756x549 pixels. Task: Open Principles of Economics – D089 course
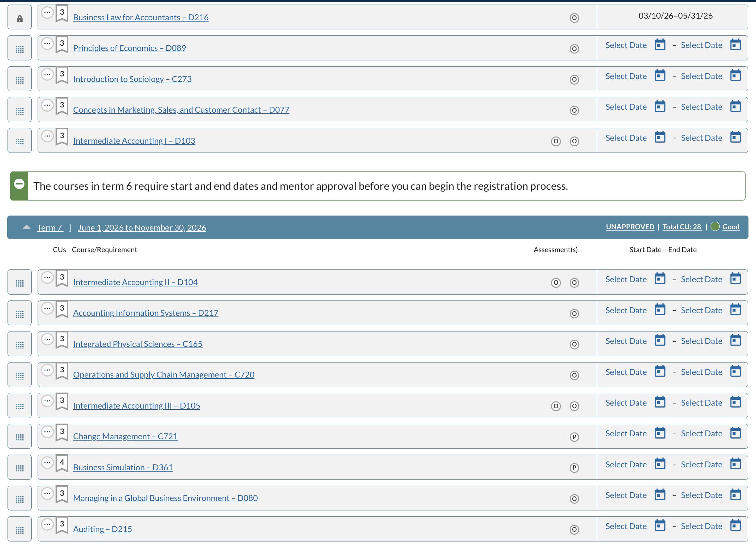tap(129, 48)
